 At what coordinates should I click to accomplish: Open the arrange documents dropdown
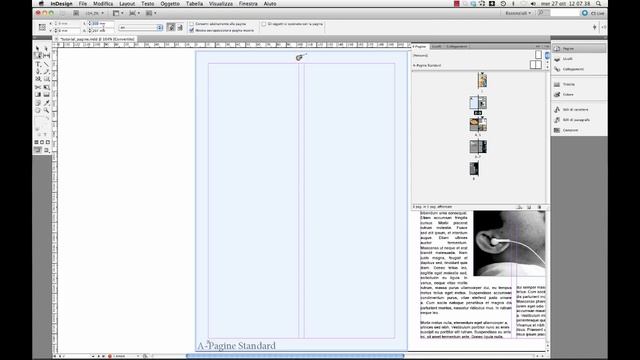pos(151,13)
